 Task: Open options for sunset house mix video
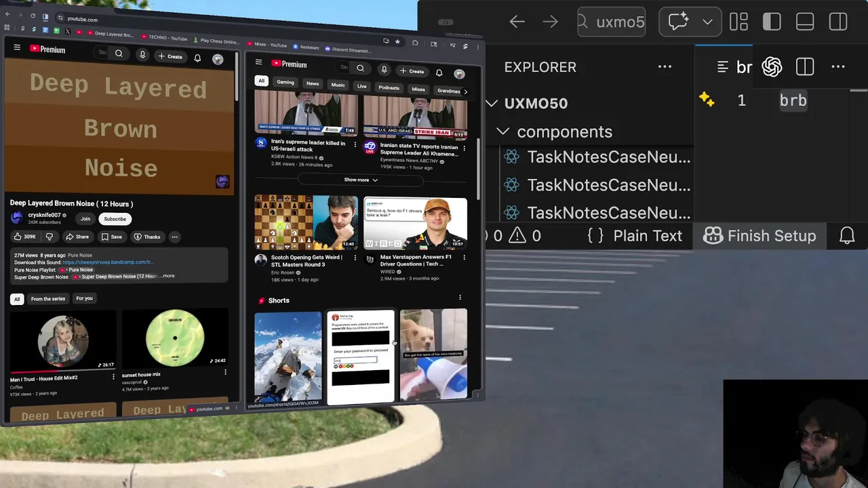click(225, 372)
